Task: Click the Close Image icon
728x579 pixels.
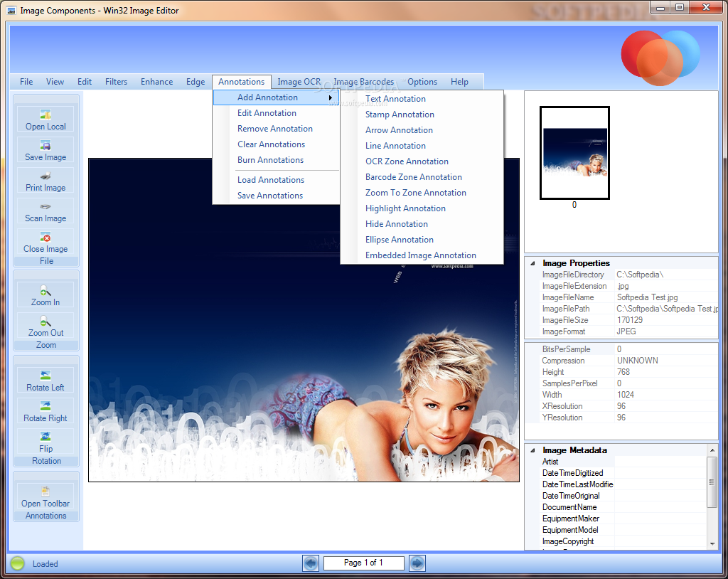Action: point(45,238)
